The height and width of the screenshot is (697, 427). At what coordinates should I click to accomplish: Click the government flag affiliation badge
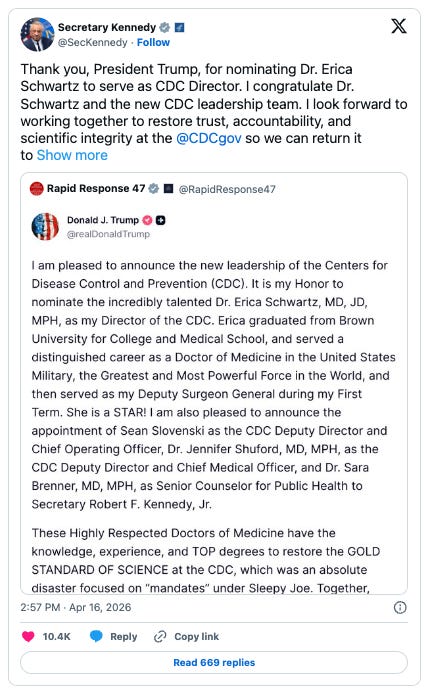(179, 28)
